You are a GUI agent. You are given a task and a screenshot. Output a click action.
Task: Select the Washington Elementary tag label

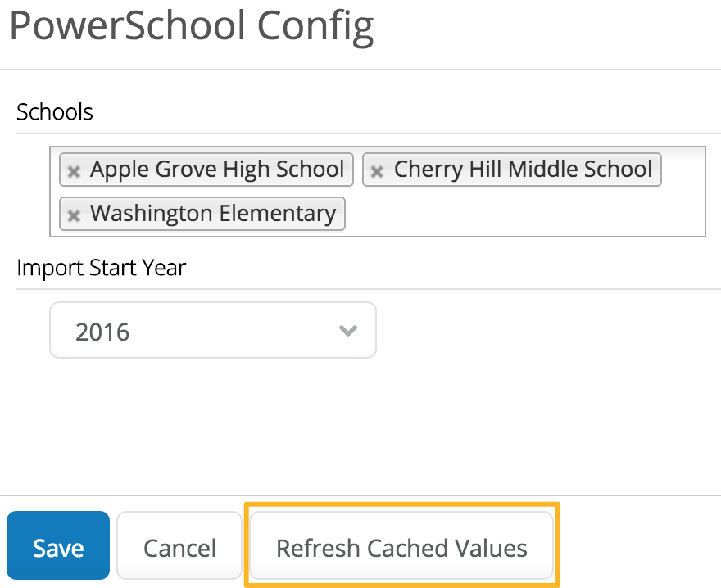tap(212, 214)
